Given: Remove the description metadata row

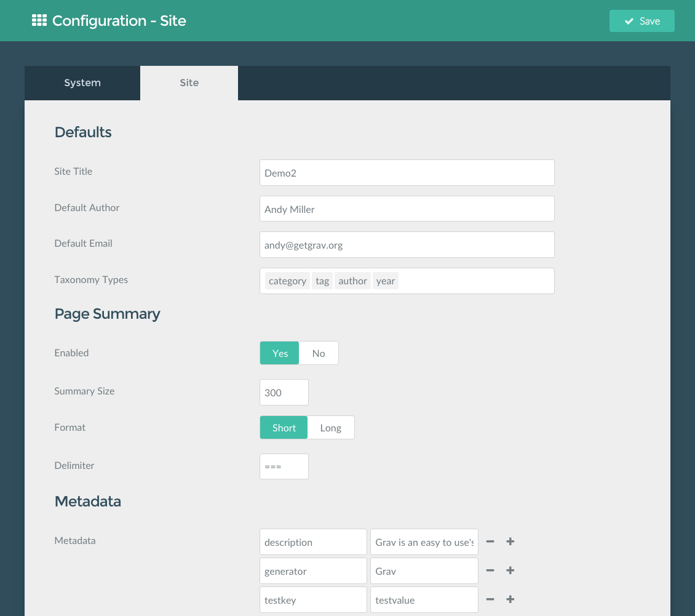Looking at the screenshot, I should (490, 542).
